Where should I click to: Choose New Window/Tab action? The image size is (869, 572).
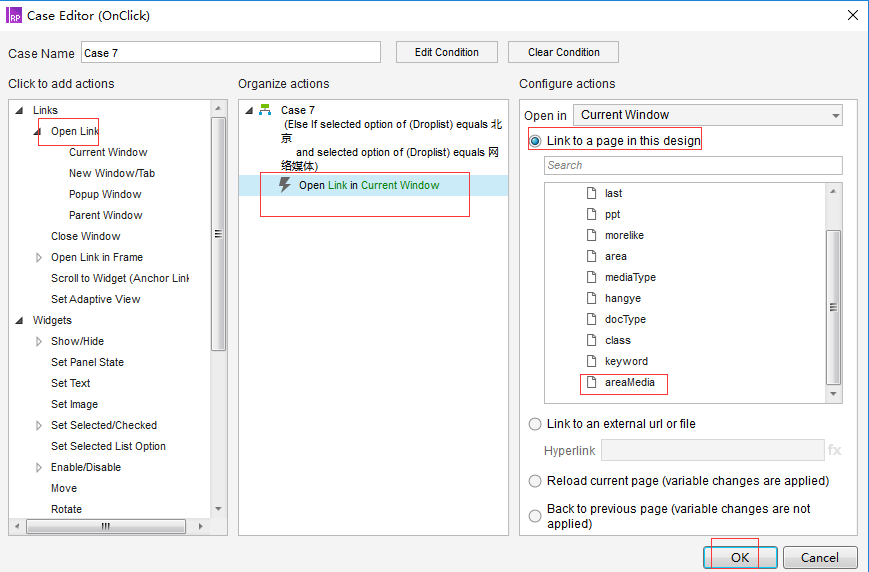pyautogui.click(x=112, y=173)
